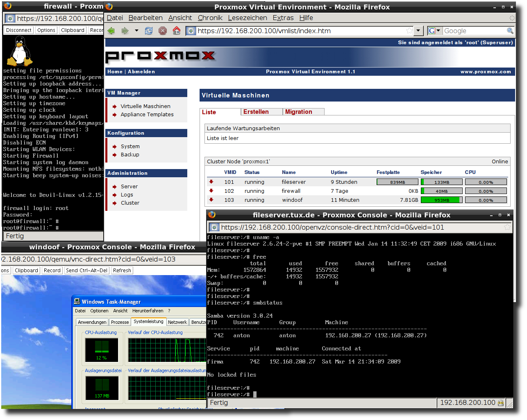Open the Extras menu
The width and height of the screenshot is (527, 420).
click(283, 18)
